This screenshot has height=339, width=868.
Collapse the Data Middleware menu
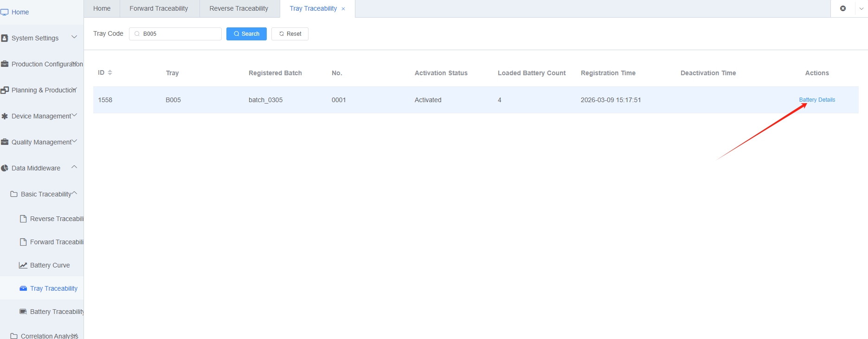click(x=74, y=167)
